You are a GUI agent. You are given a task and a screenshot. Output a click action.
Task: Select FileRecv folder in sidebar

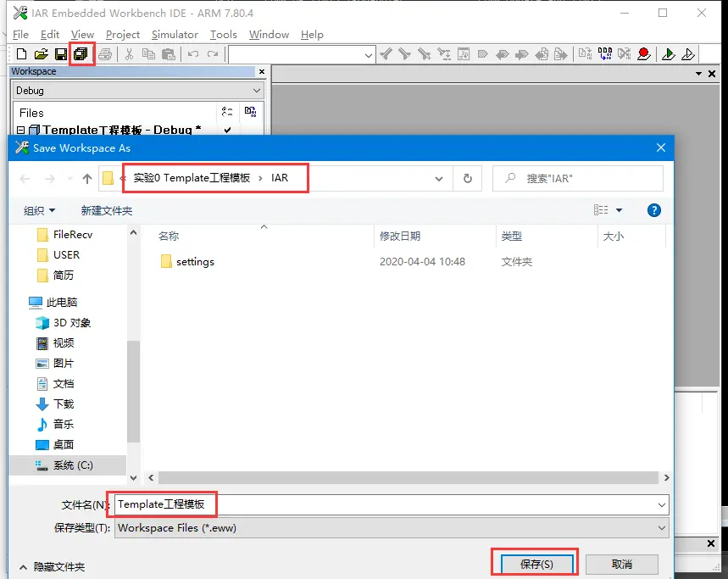click(x=64, y=235)
